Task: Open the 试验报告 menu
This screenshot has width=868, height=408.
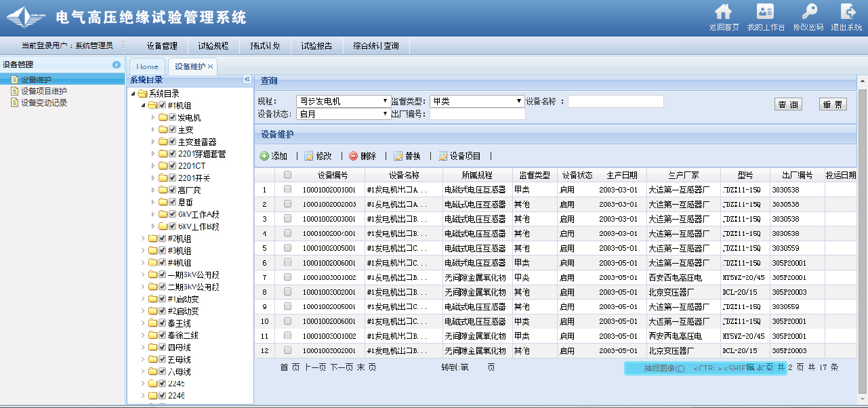Action: point(316,46)
